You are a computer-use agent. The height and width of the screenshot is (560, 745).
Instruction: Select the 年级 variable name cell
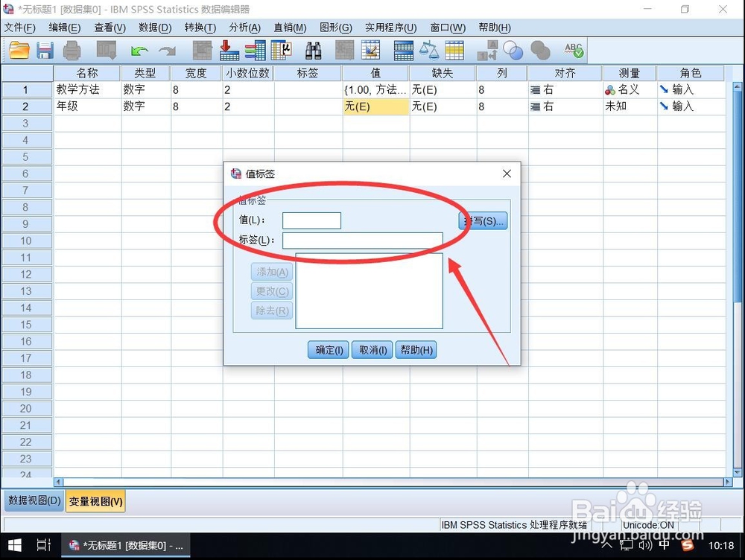(87, 106)
